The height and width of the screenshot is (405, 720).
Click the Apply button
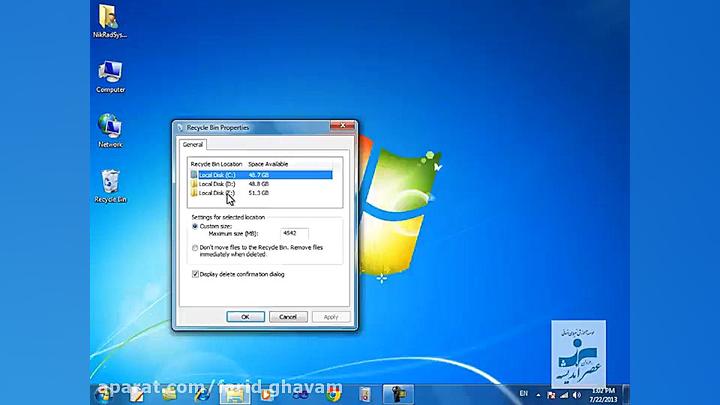coord(331,317)
